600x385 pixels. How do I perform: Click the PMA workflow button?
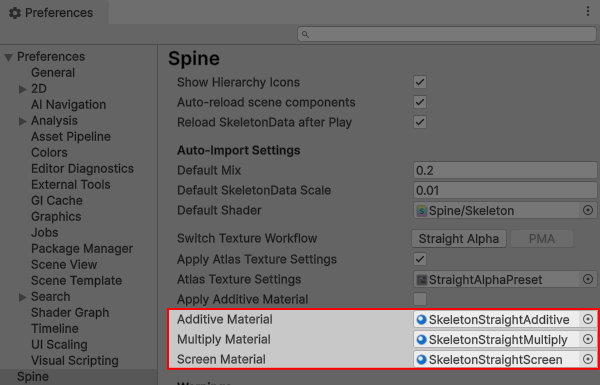point(541,239)
